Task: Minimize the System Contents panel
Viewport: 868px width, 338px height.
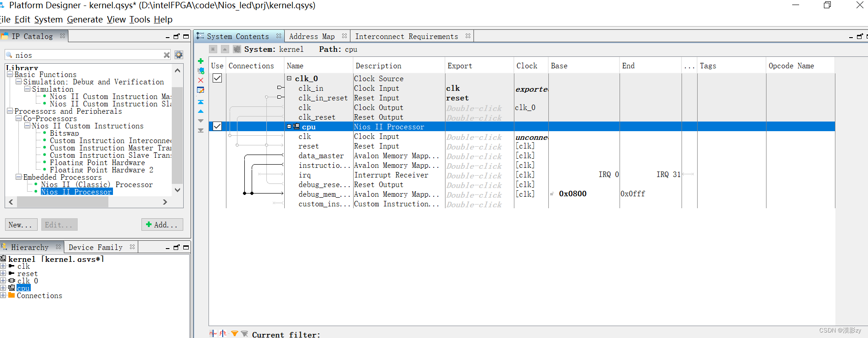Action: point(851,37)
